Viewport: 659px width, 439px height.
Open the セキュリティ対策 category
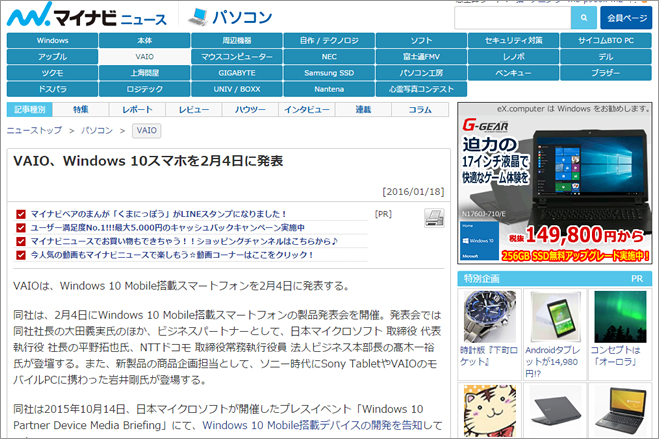click(514, 40)
